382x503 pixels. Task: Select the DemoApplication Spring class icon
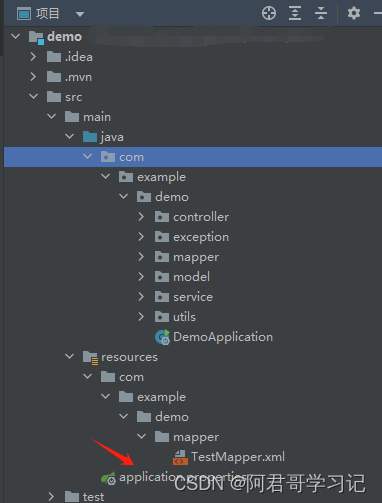point(163,337)
